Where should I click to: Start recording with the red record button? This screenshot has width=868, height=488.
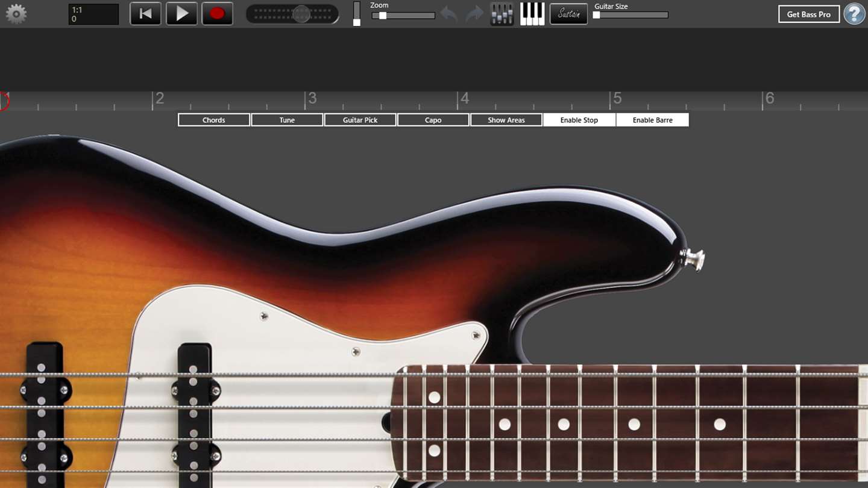pyautogui.click(x=218, y=14)
